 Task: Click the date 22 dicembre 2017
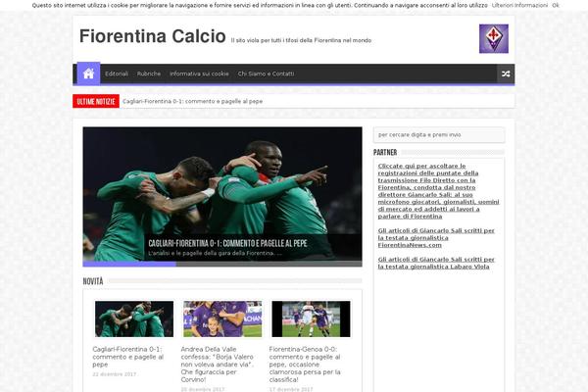115,374
